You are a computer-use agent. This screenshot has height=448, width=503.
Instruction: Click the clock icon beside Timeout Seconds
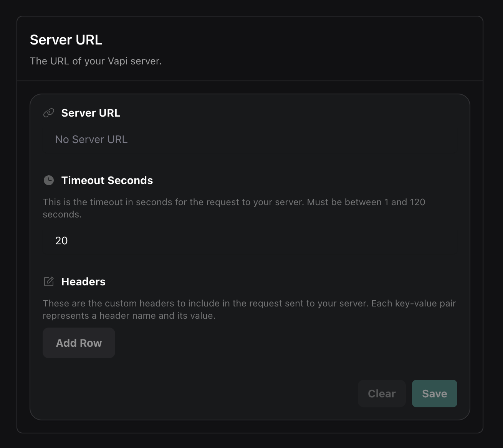pyautogui.click(x=49, y=180)
